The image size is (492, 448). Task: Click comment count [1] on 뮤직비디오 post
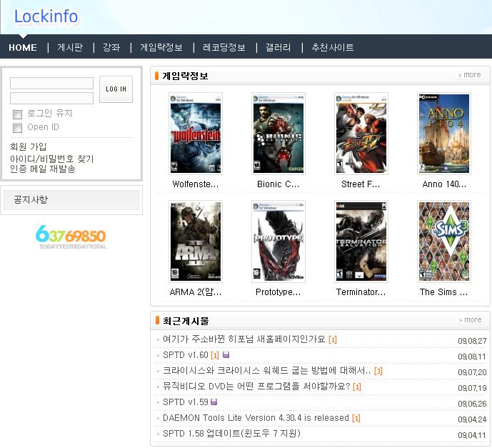click(x=357, y=387)
